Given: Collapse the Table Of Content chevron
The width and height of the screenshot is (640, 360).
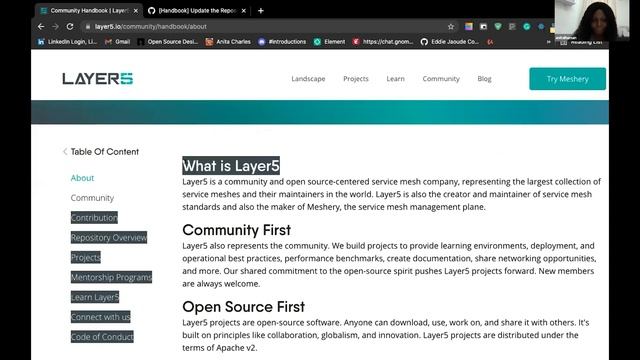Looking at the screenshot, I should (65, 152).
